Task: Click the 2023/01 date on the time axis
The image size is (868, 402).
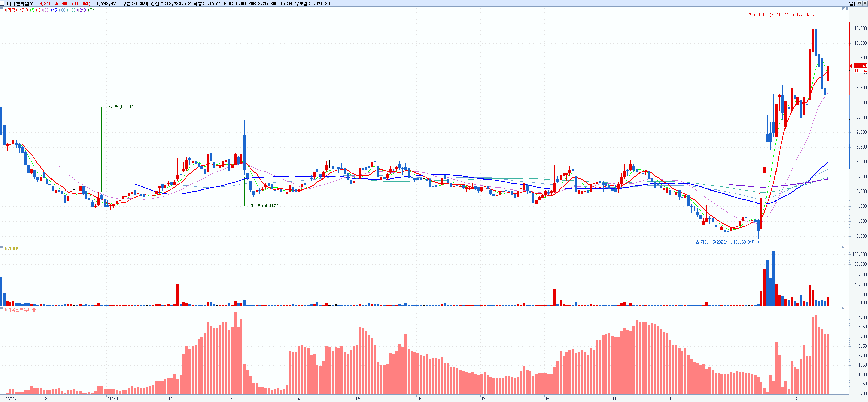Action: click(x=113, y=399)
